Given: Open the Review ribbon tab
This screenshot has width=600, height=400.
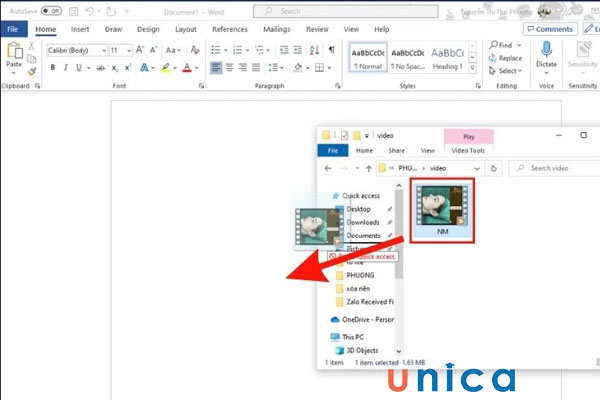Looking at the screenshot, I should 317,29.
